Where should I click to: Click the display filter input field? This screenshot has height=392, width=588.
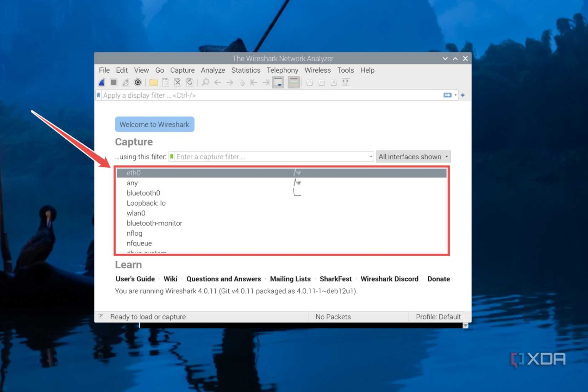point(272,95)
